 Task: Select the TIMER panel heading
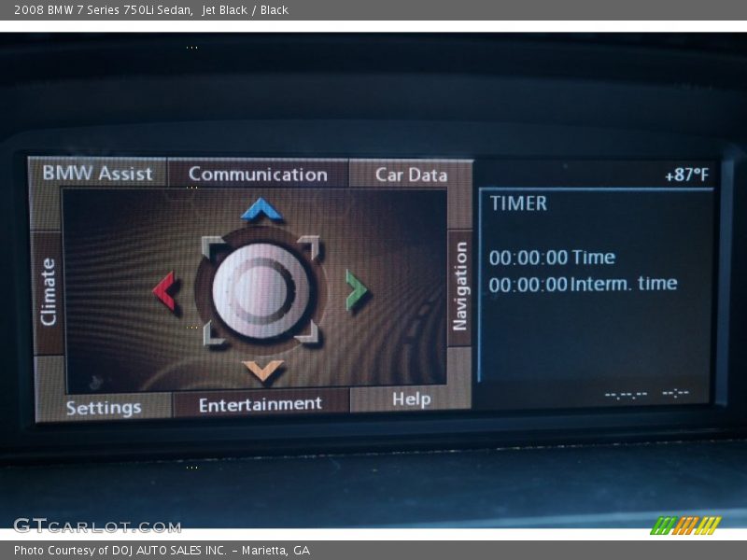518,203
